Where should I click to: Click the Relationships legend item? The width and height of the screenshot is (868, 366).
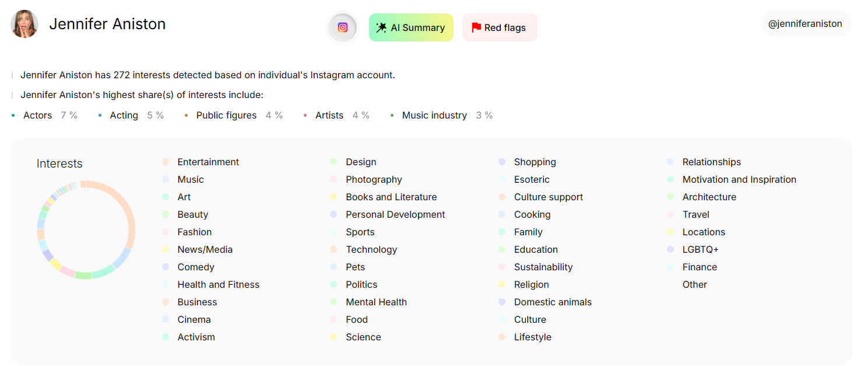(x=711, y=162)
